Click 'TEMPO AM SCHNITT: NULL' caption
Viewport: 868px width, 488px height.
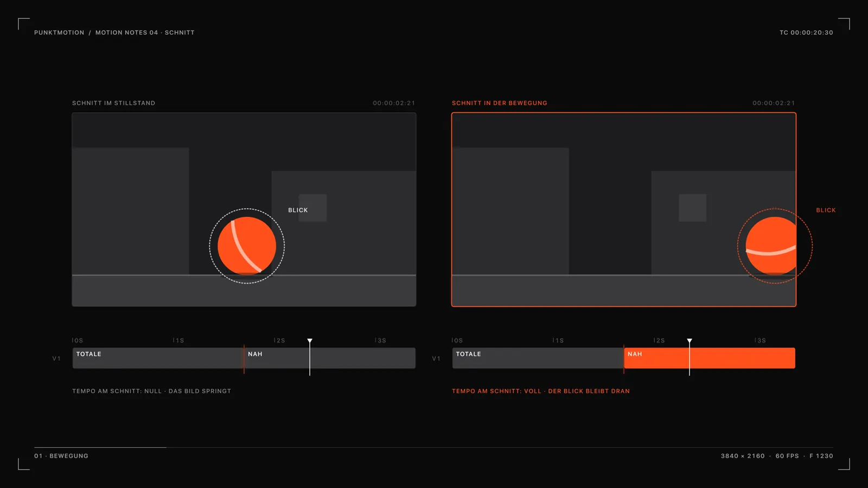pos(117,391)
